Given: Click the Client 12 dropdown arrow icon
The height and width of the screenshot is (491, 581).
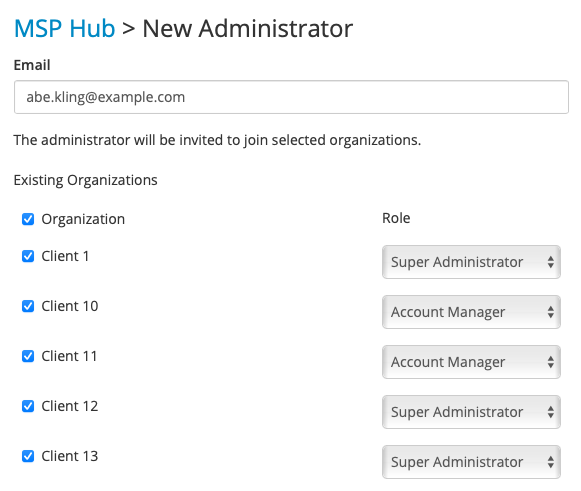Looking at the screenshot, I should 551,412.
